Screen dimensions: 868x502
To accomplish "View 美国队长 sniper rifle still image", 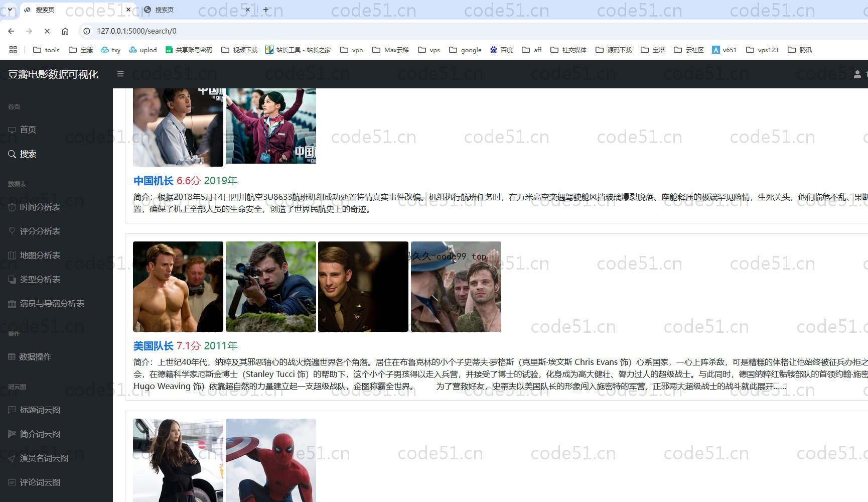I will 271,287.
